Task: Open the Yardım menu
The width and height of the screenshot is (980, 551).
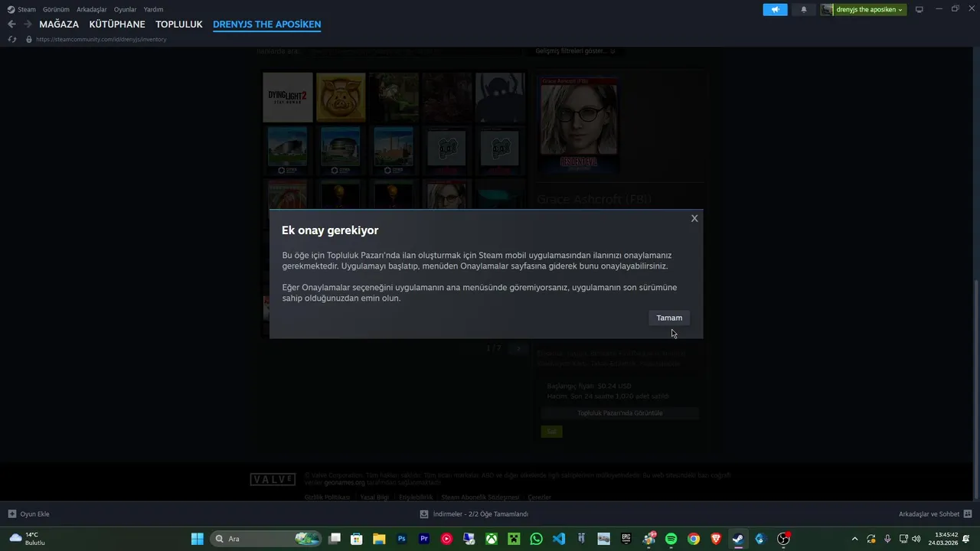Action: point(153,9)
